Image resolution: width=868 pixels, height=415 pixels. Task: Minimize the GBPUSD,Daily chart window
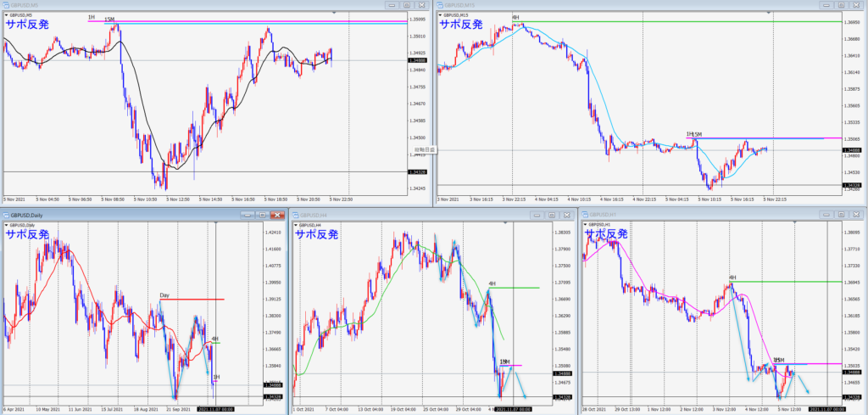click(248, 215)
